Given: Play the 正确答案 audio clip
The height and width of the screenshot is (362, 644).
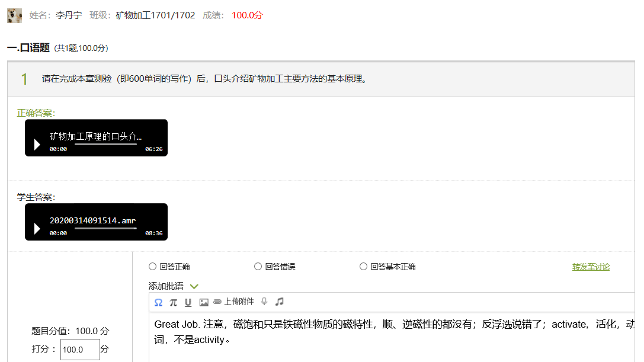Looking at the screenshot, I should tap(37, 144).
